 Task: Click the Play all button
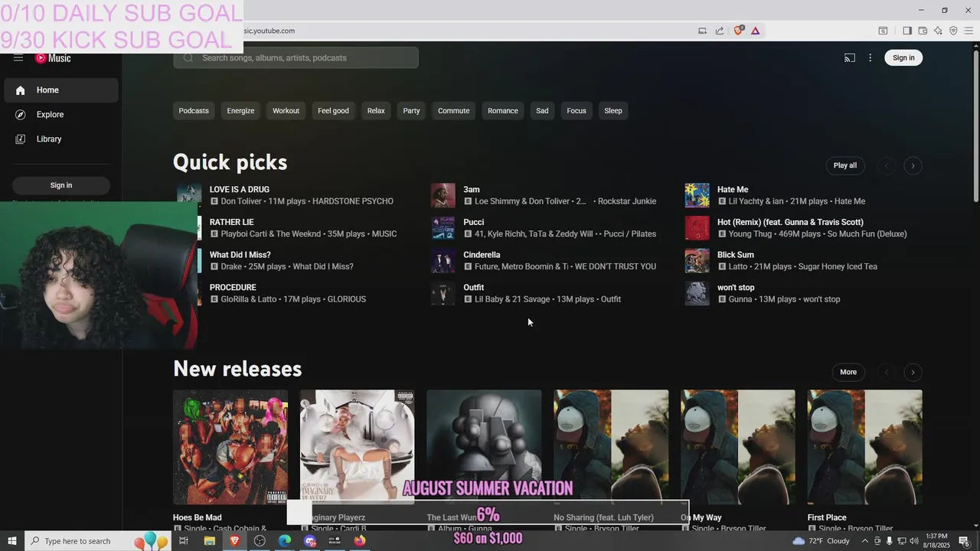point(845,165)
